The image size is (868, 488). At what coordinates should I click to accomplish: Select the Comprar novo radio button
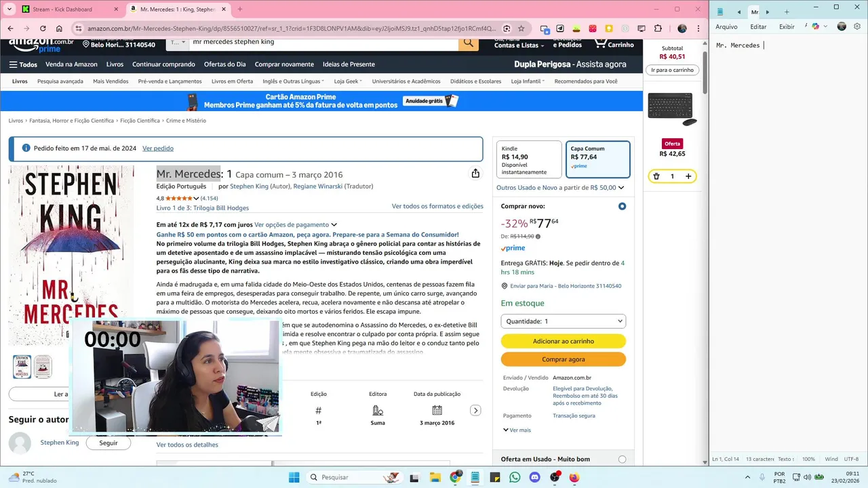622,206
